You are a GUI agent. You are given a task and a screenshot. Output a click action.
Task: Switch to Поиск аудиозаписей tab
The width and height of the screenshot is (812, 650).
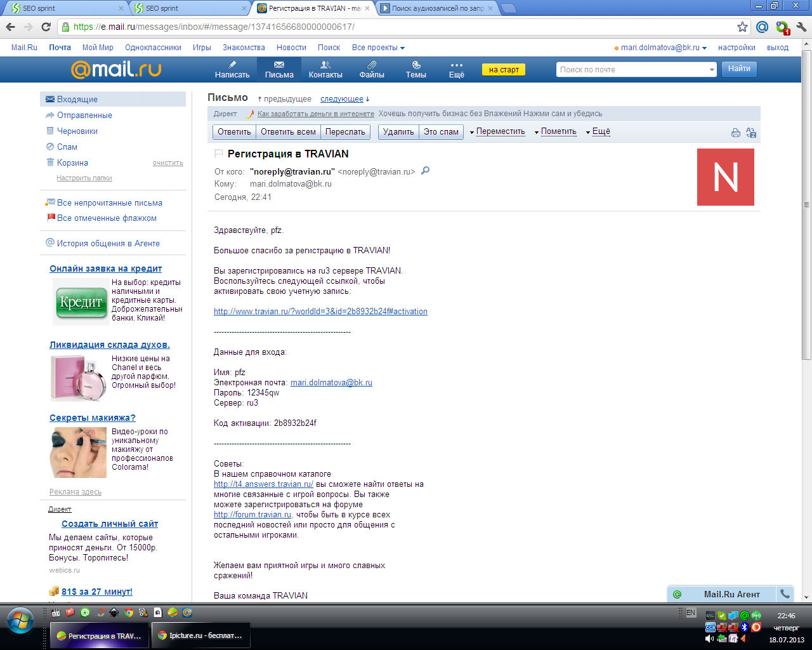[x=436, y=8]
